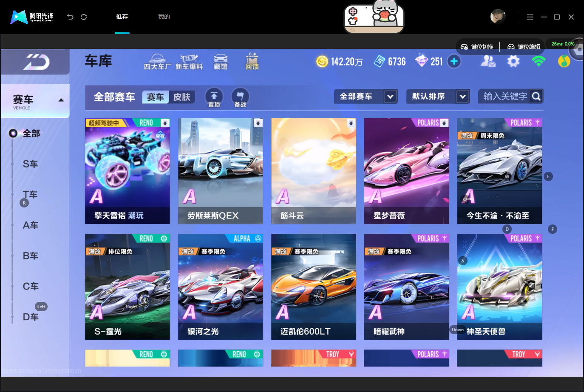
Task: Filter the garage by S车
Action: tap(31, 164)
